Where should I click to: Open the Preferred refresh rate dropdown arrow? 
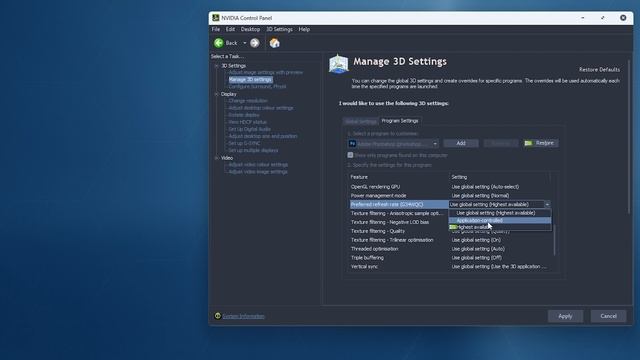[547, 204]
